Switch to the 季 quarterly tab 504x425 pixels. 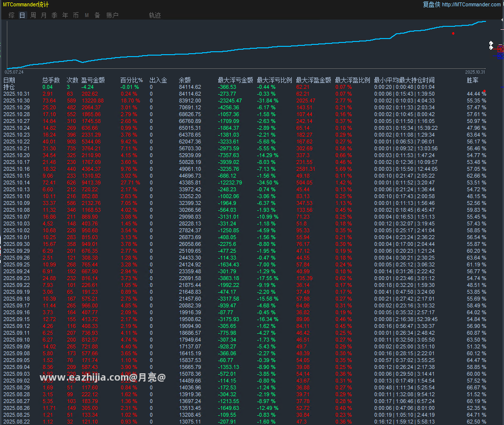coord(55,15)
